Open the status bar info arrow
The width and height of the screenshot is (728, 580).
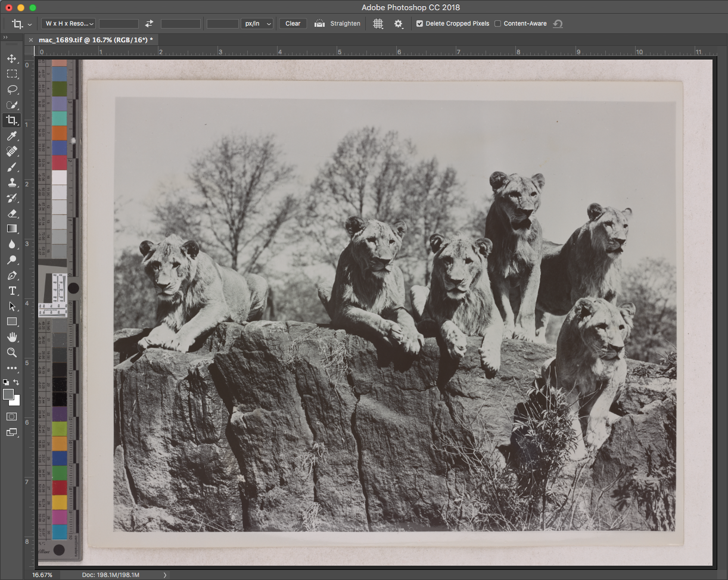165,575
